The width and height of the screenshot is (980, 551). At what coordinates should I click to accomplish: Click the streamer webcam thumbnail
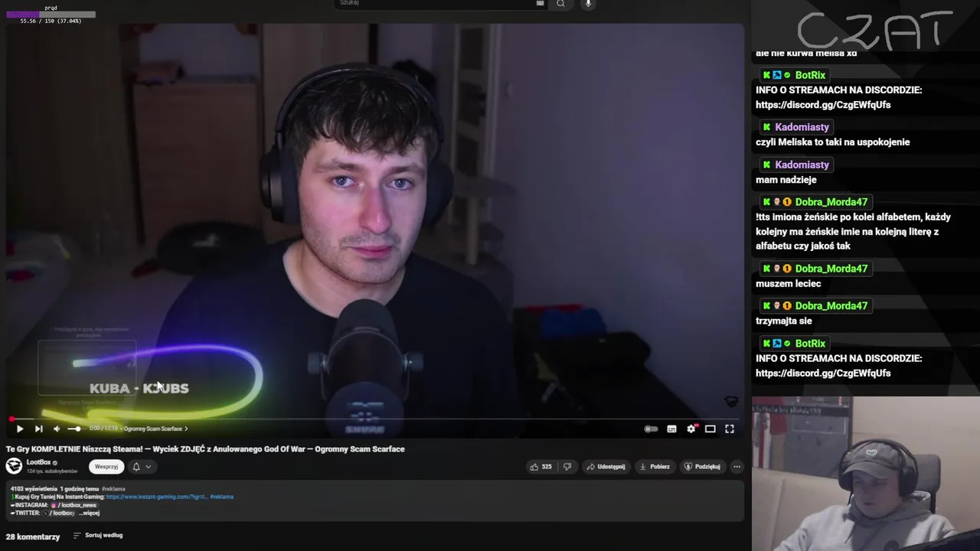coord(865,474)
